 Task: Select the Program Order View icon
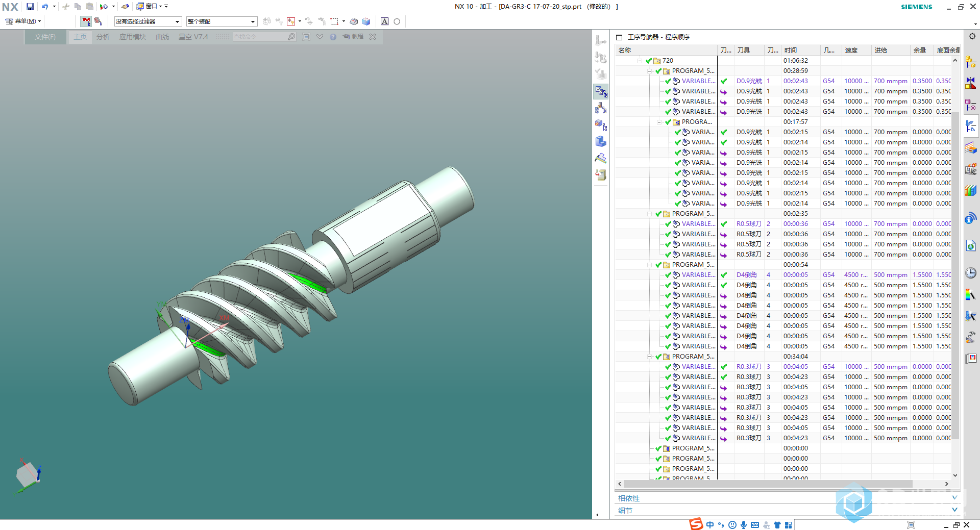601,92
